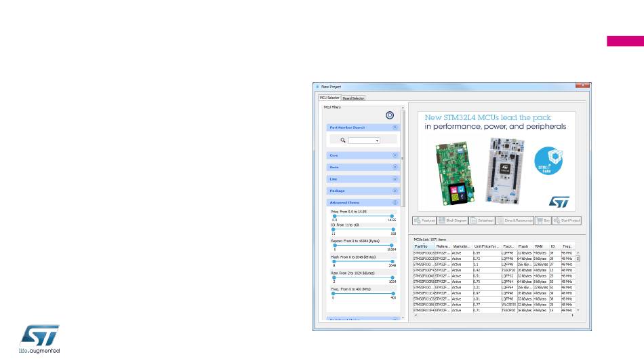Viewport: 644px width, 363px height.
Task: Click the Docs & Resources button
Action: 515,221
